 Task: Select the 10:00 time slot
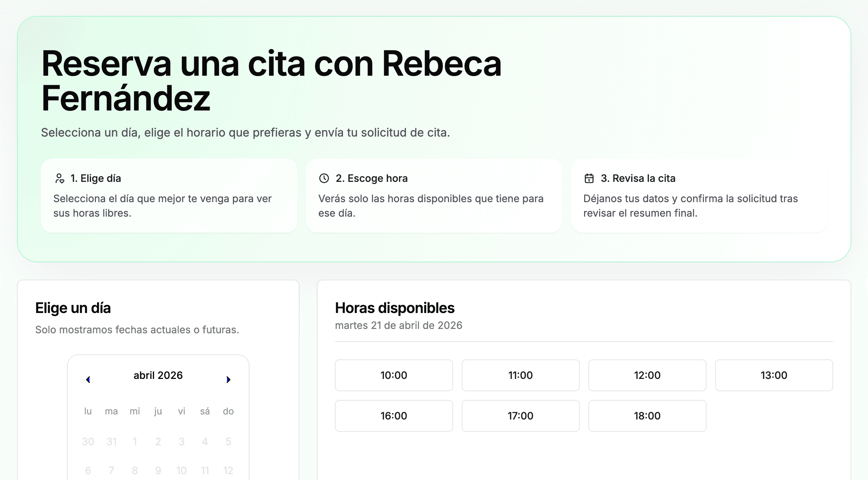[394, 375]
